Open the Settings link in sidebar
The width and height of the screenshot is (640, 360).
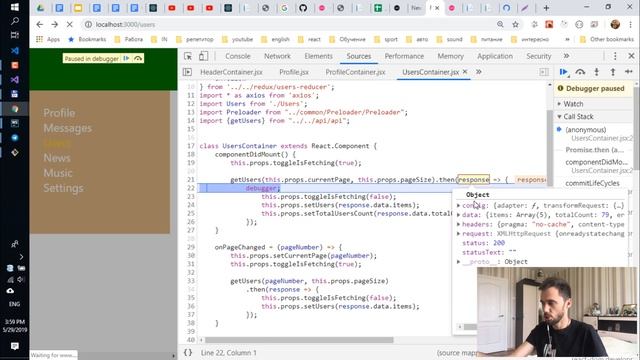(63, 188)
